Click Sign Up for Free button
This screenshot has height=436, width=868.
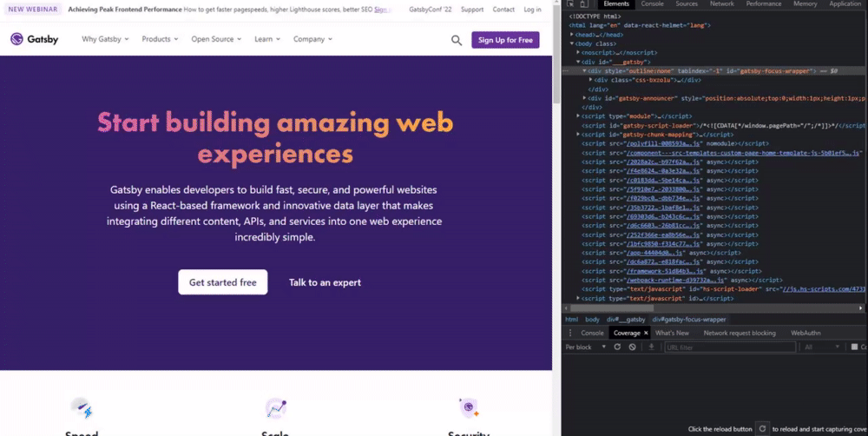pos(505,40)
